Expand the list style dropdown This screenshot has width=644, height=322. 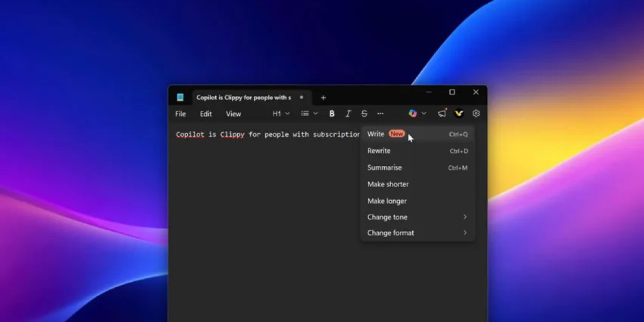[x=309, y=114]
